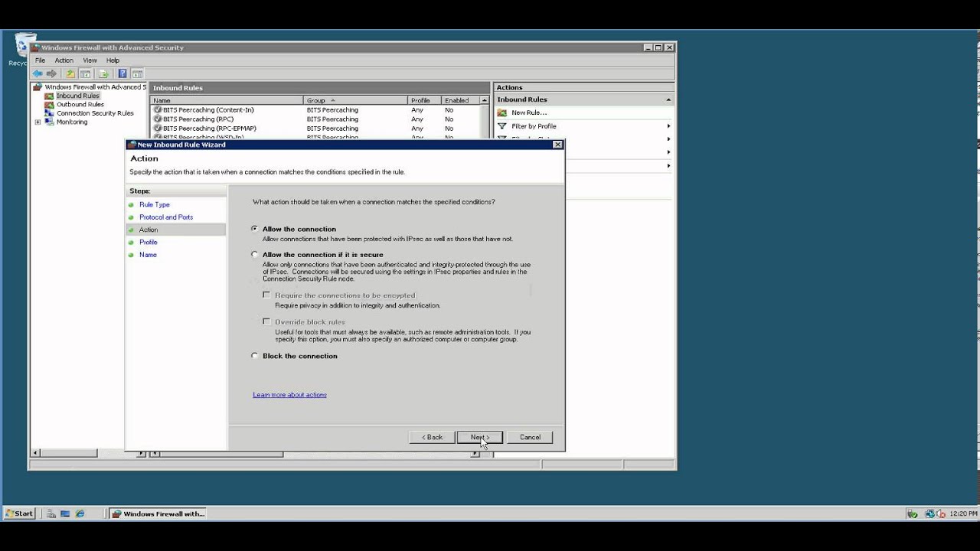The width and height of the screenshot is (980, 551).
Task: Click the Next button in the wizard
Action: (479, 437)
